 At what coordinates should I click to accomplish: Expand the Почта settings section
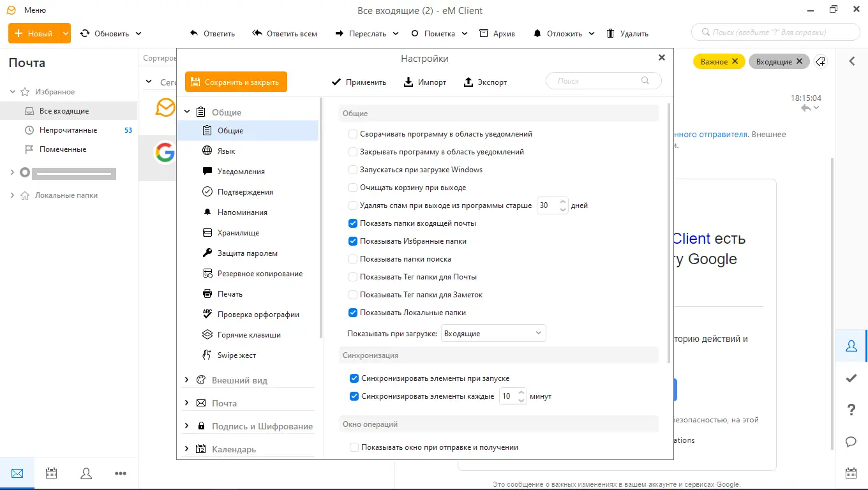[187, 403]
